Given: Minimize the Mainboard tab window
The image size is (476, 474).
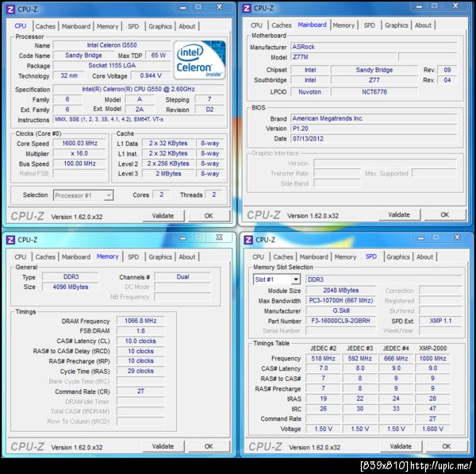Looking at the screenshot, I should click(x=419, y=6).
